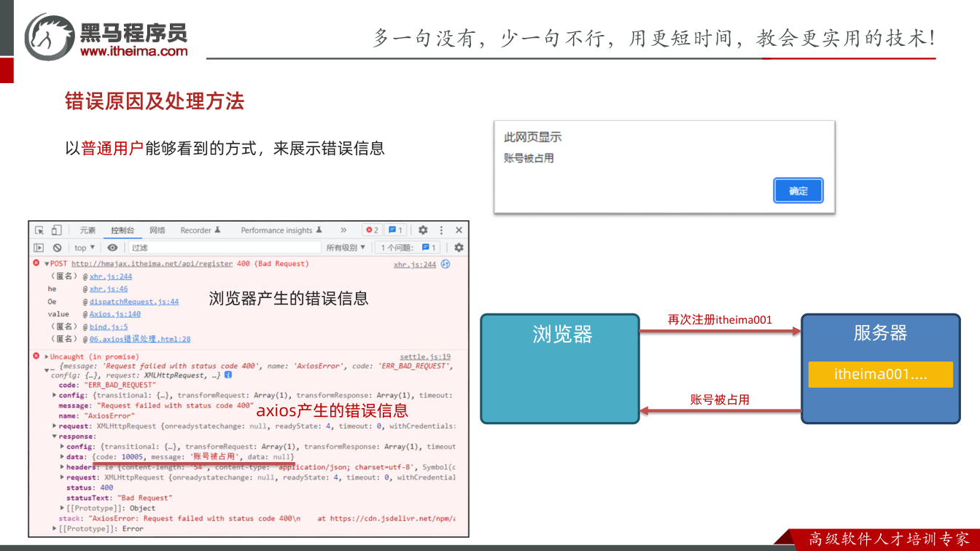Expand the [[Prototype]]: Object node
Image resolution: width=980 pixels, height=551 pixels.
coord(62,508)
